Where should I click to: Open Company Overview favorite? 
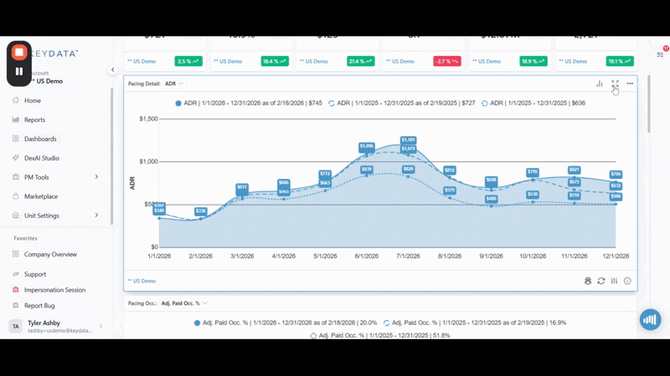50,254
